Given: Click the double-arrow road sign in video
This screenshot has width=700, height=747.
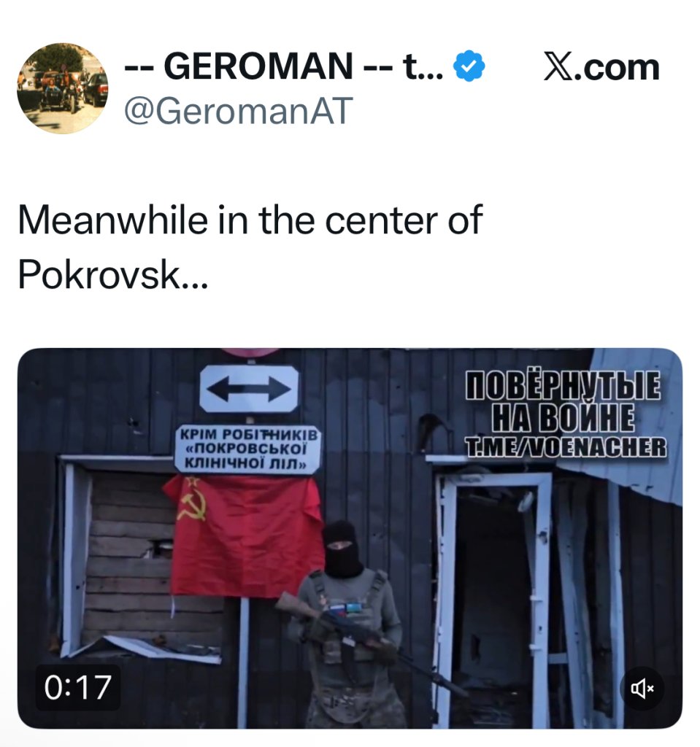Looking at the screenshot, I should [x=249, y=389].
